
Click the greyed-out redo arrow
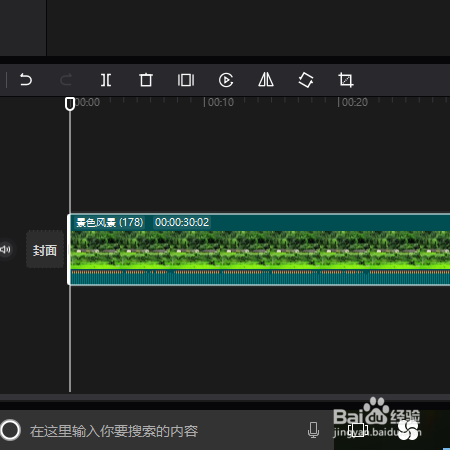click(x=66, y=80)
